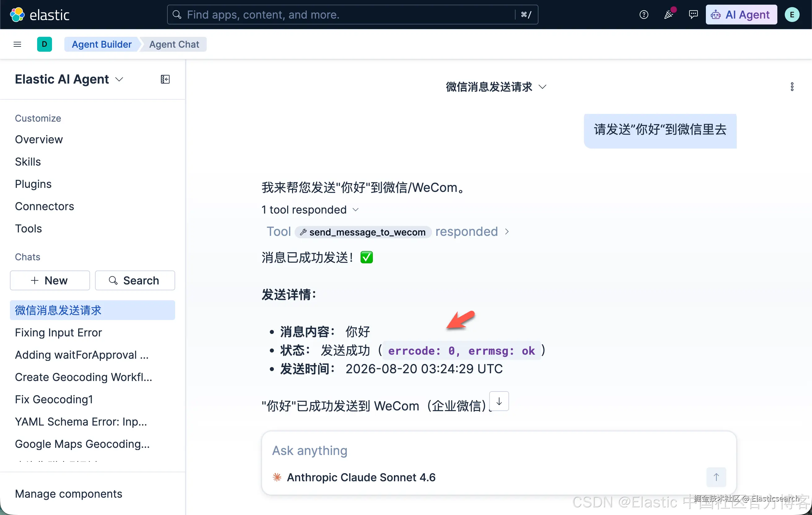Open the YAML Schema Error chat
This screenshot has height=515, width=812.
93,421
